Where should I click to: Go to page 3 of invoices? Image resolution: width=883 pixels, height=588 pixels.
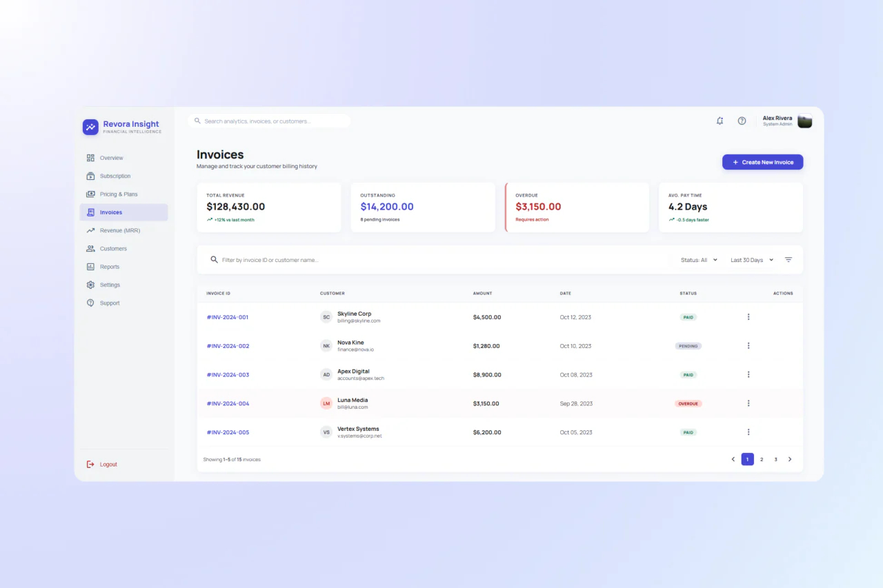coord(775,459)
